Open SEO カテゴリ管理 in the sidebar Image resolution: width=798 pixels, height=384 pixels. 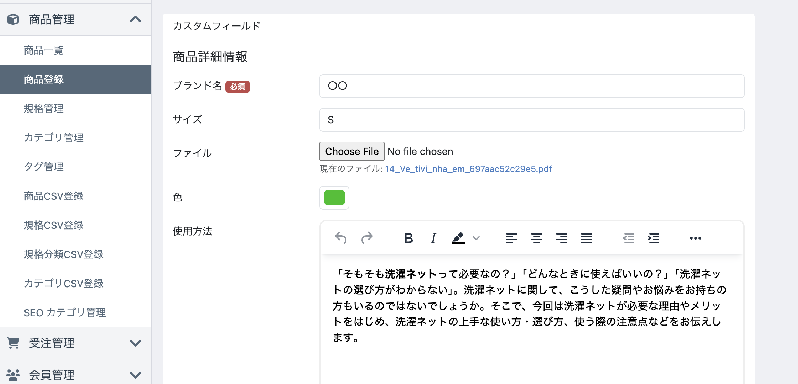[75, 312]
